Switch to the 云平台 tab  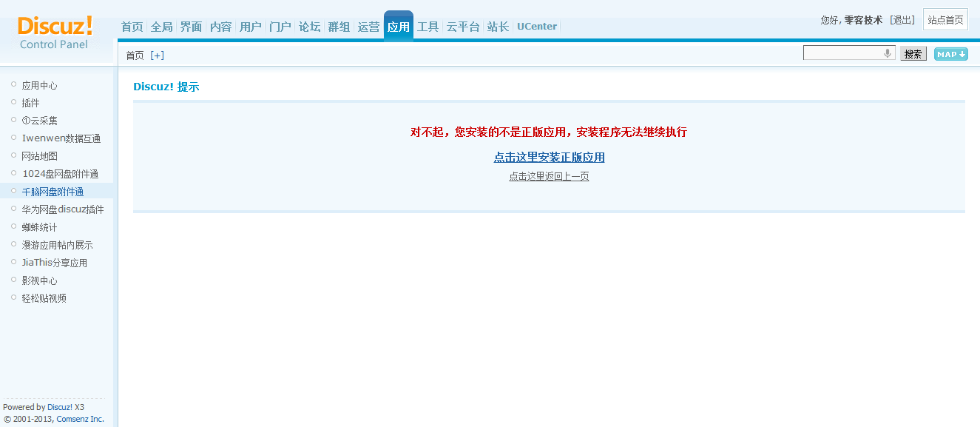[462, 26]
